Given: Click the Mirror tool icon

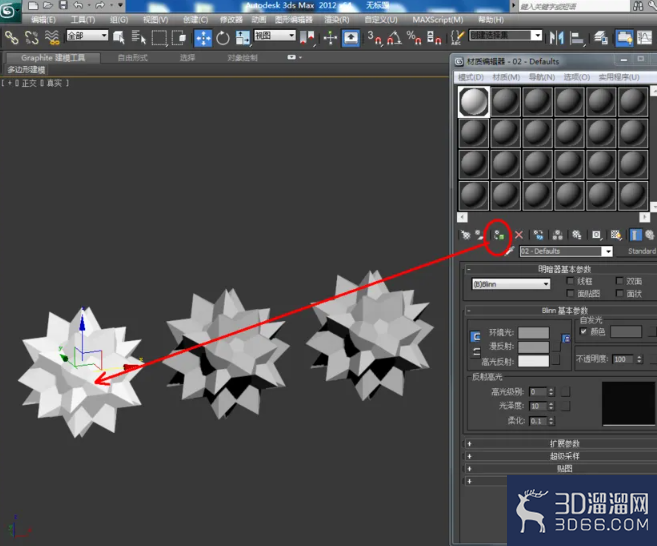Looking at the screenshot, I should click(556, 38).
